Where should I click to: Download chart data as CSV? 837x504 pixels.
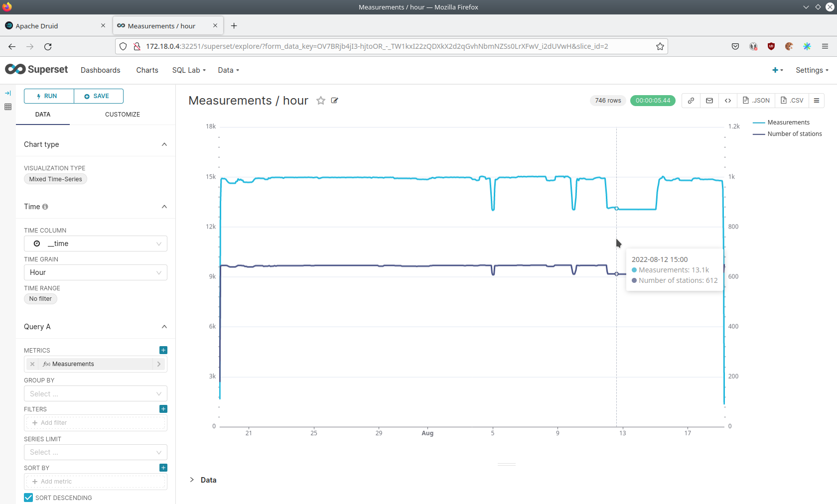coord(792,101)
